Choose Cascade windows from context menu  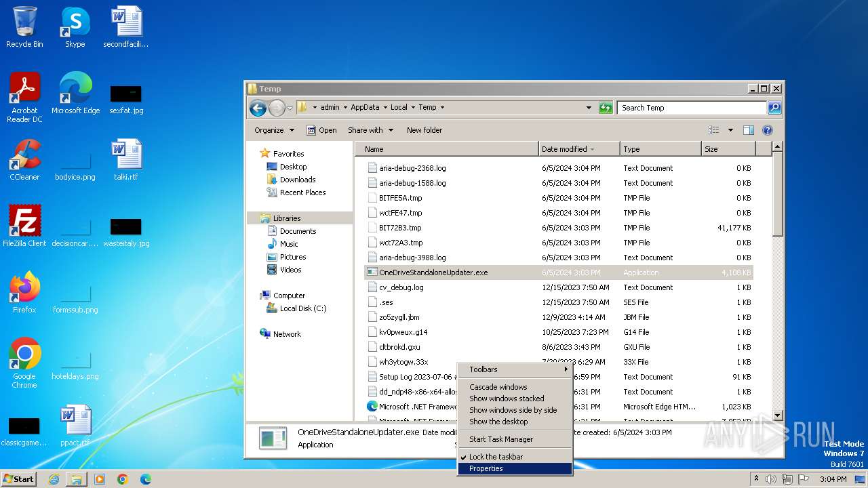pyautogui.click(x=515, y=387)
